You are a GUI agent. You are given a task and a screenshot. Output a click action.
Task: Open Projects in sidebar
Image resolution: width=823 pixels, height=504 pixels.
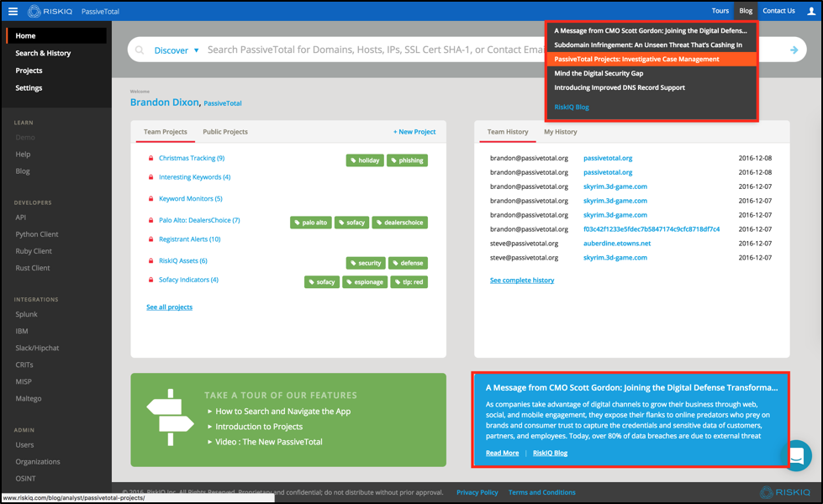29,71
